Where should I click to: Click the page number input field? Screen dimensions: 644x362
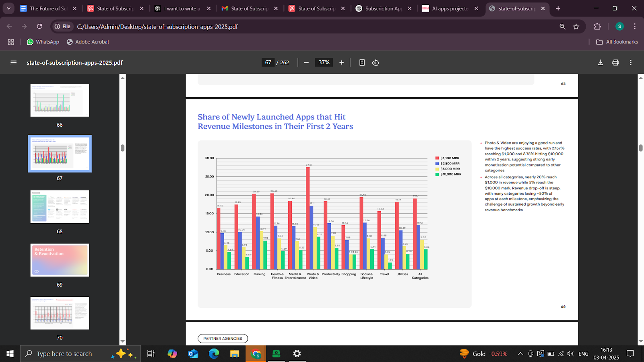coord(268,62)
